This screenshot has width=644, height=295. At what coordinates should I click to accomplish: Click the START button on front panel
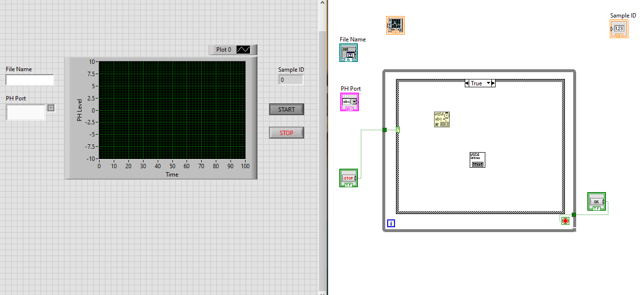coord(287,109)
